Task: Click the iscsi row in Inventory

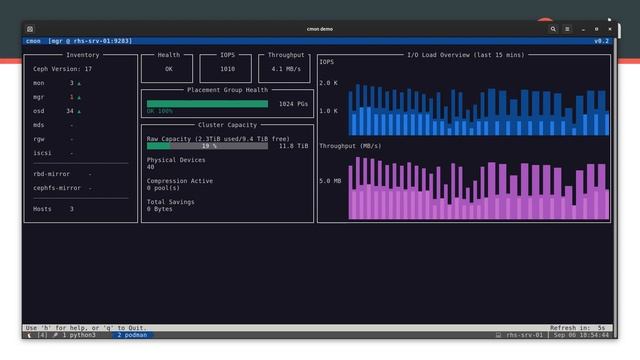Action: (53, 153)
